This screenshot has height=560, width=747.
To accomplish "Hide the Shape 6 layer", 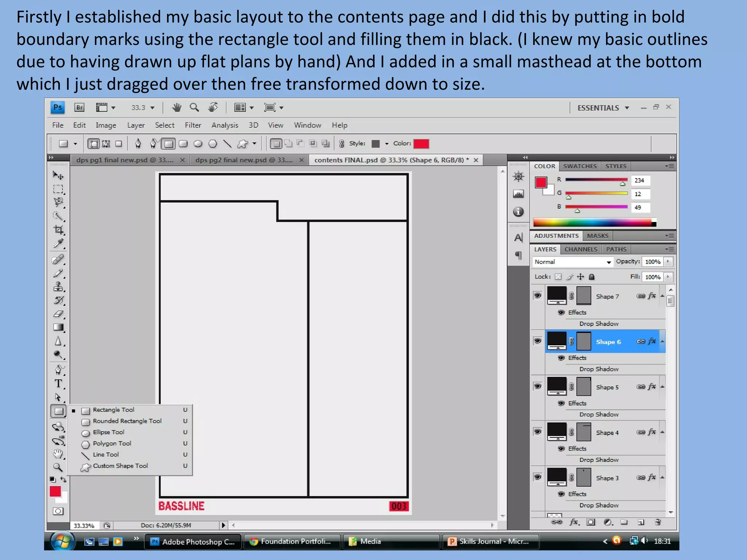I will tap(538, 341).
